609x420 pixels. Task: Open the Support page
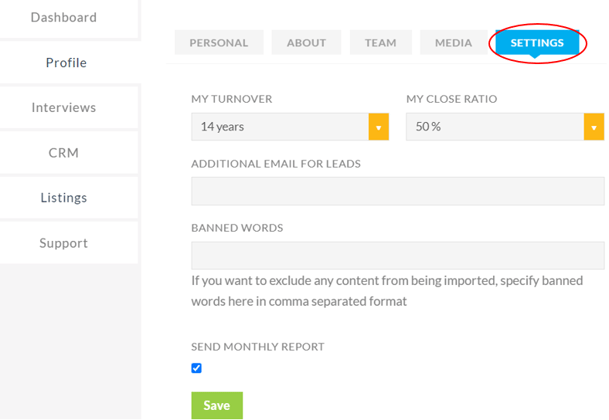69,243
